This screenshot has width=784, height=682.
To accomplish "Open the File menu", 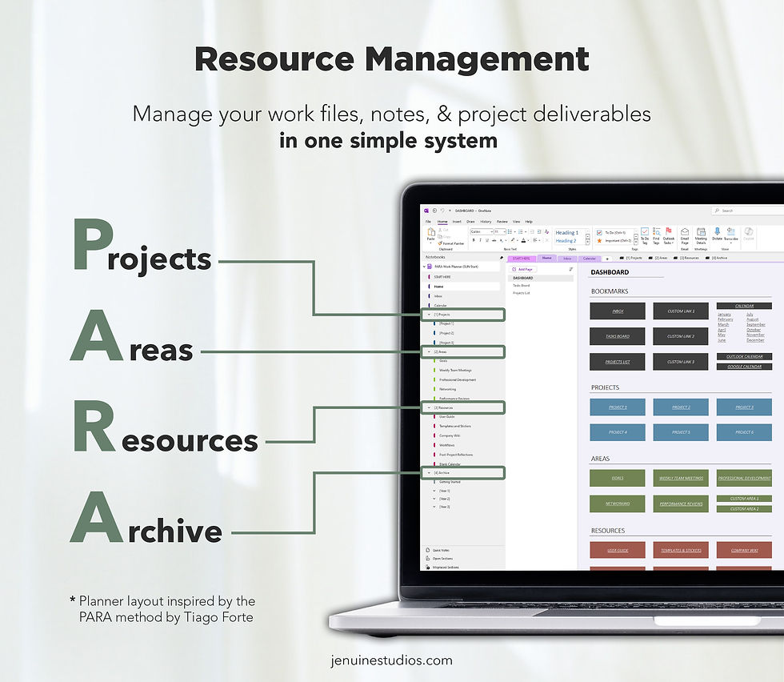I will [428, 222].
